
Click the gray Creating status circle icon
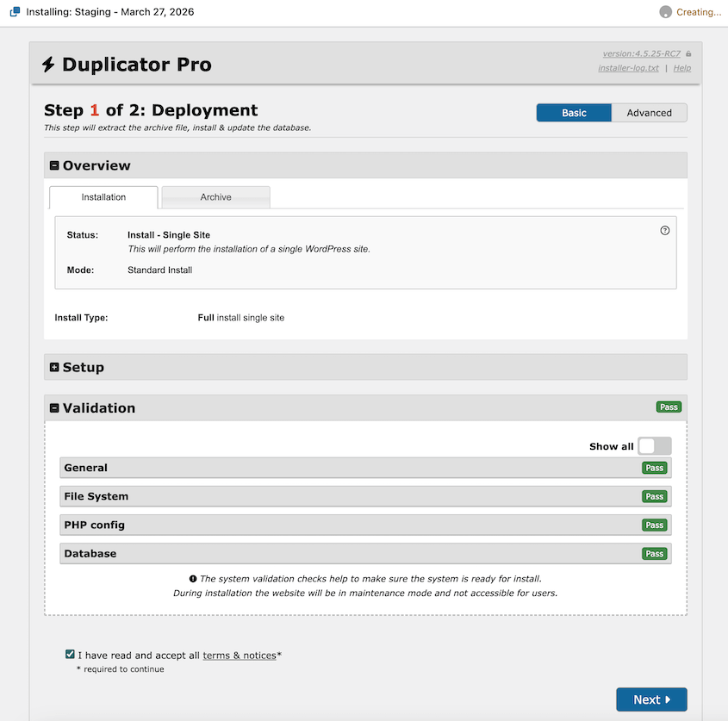pos(665,12)
